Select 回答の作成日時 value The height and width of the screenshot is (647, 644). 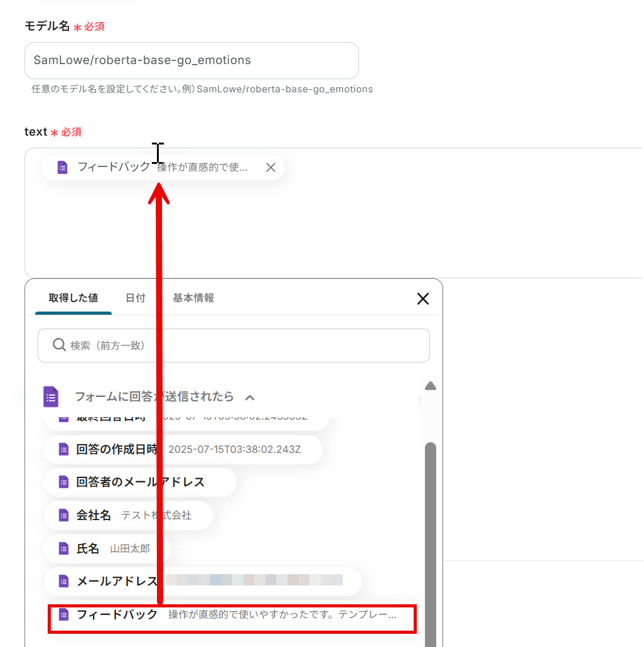coord(183,449)
